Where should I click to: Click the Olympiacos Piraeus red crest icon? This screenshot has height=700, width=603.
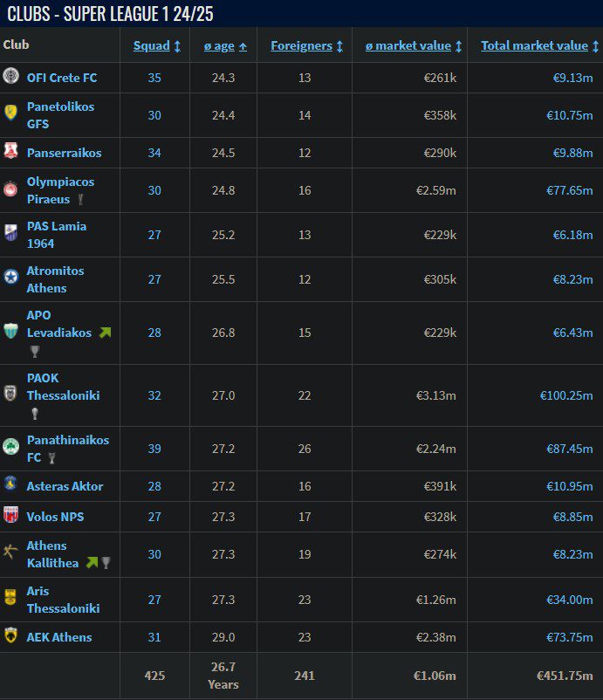[x=10, y=189]
